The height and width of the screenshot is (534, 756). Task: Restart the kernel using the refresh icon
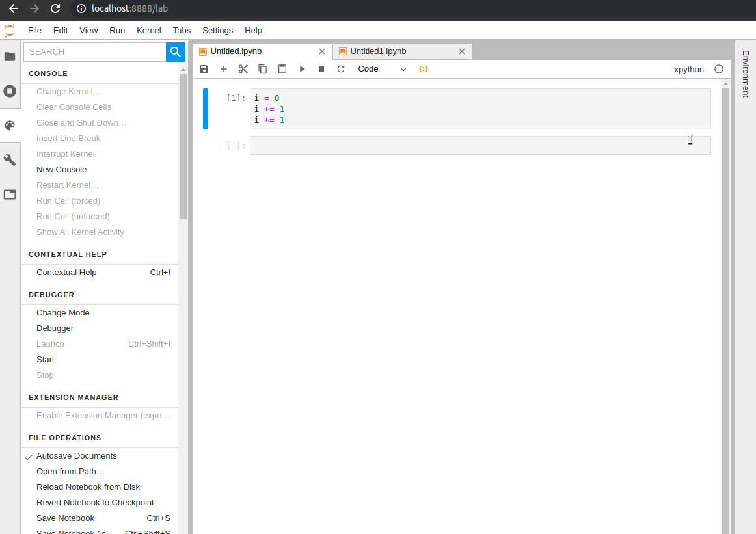tap(340, 68)
